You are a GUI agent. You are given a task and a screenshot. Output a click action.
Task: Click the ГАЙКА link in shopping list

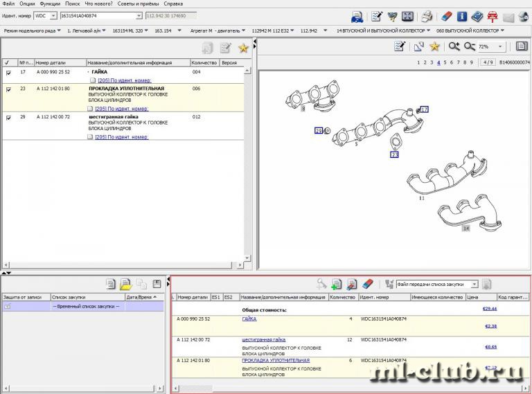click(249, 319)
